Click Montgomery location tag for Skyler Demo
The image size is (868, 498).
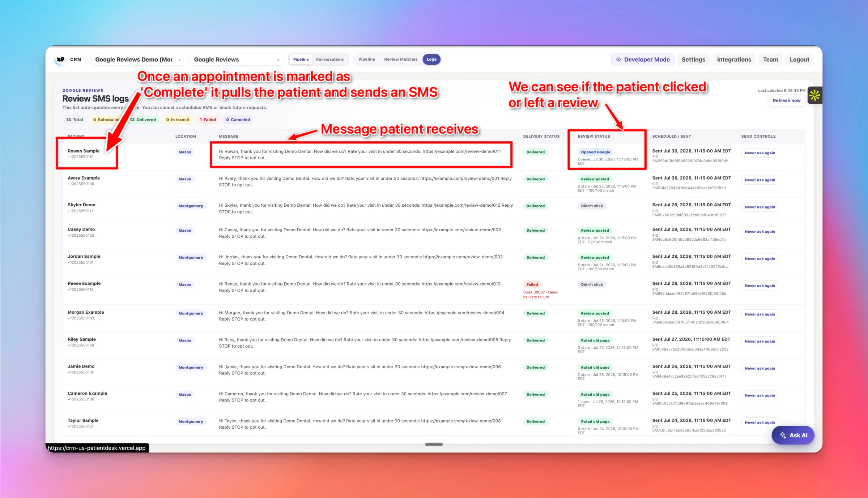click(x=191, y=206)
